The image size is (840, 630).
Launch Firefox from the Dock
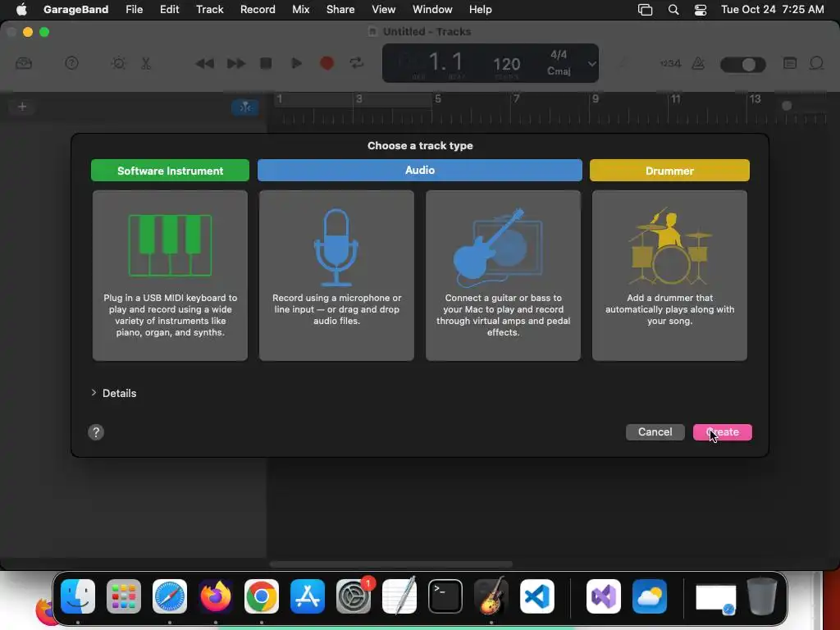(x=216, y=596)
